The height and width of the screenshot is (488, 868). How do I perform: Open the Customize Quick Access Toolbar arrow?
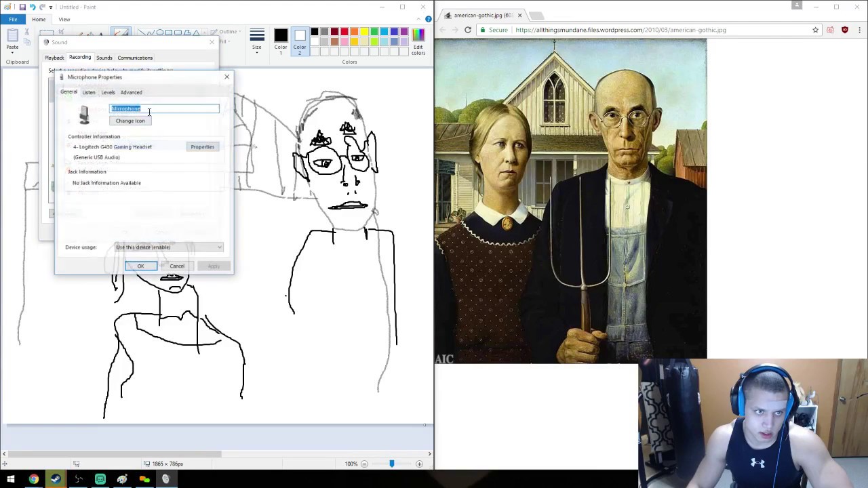tap(51, 7)
